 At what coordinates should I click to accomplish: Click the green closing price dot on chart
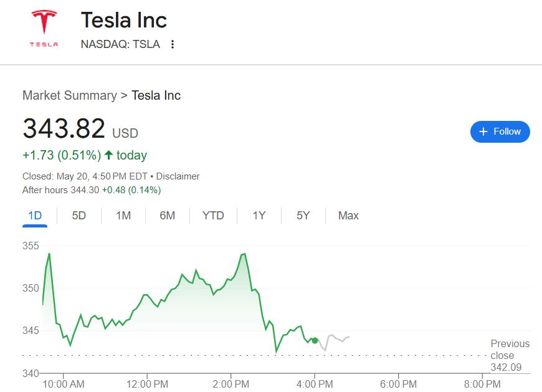[x=315, y=340]
